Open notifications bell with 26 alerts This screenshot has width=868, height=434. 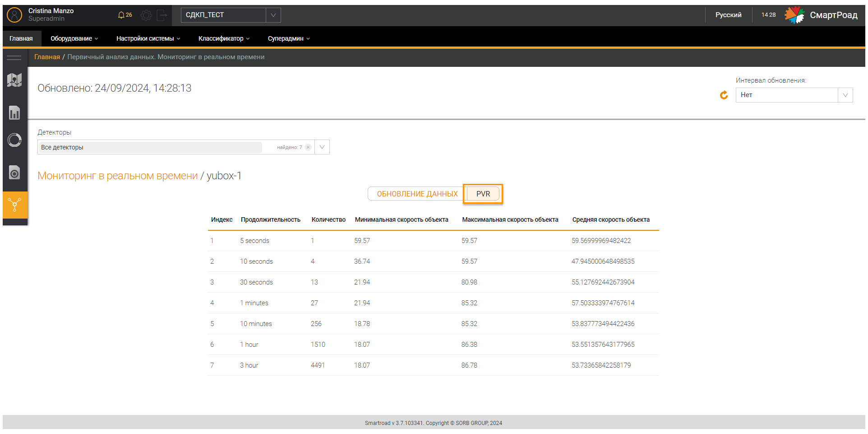[x=125, y=15]
